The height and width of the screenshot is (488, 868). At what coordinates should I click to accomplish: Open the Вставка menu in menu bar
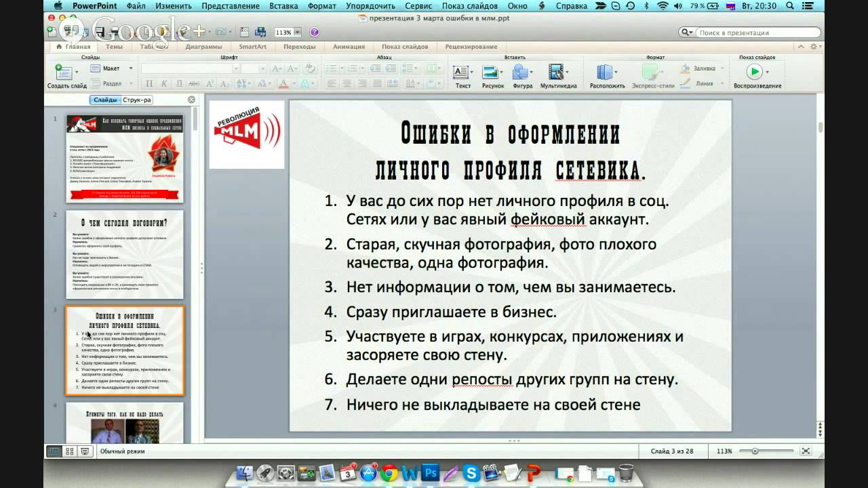click(283, 6)
